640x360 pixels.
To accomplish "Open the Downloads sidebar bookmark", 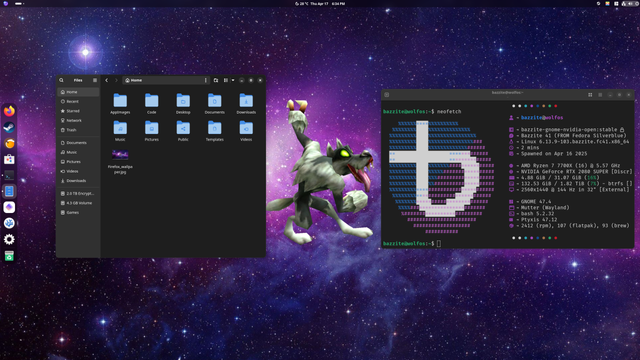I will pos(78,181).
